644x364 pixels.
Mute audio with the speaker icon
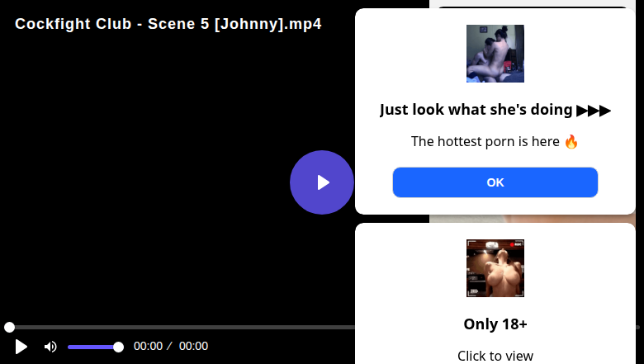[x=50, y=347]
